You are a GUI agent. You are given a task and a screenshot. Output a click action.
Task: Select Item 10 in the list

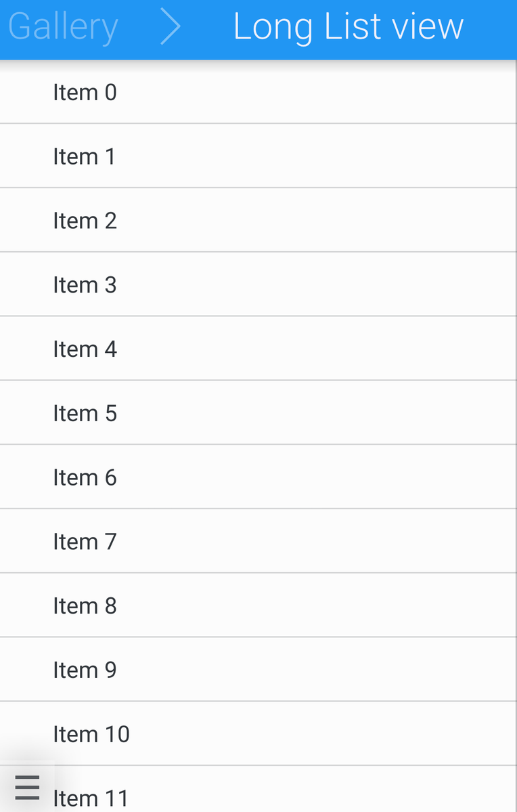pyautogui.click(x=91, y=734)
